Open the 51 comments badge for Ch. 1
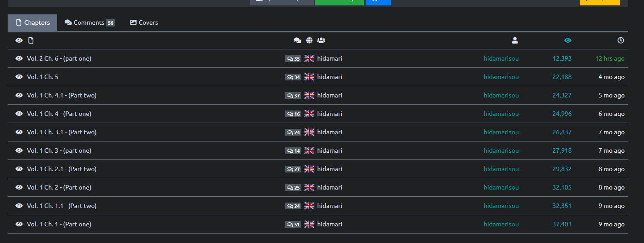This screenshot has height=243, width=644. [x=293, y=225]
